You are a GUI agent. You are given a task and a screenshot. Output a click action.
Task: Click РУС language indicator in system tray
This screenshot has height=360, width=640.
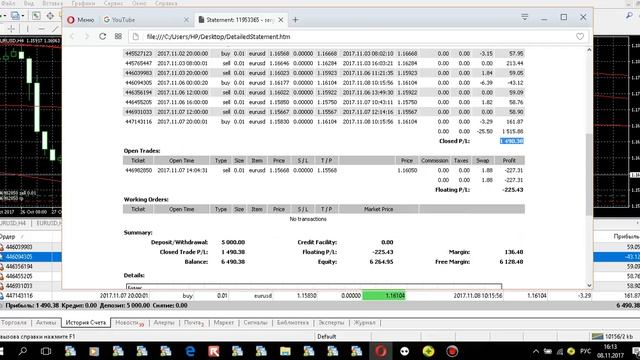585,351
